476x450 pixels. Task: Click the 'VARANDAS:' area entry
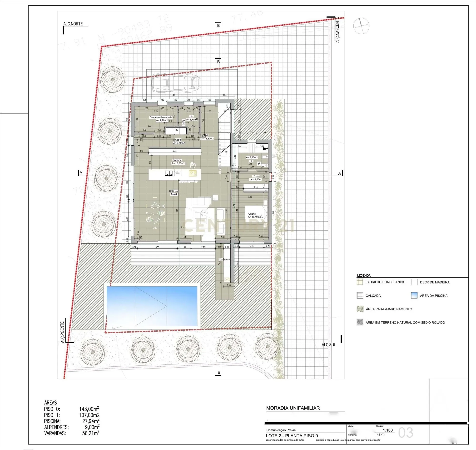(71, 433)
